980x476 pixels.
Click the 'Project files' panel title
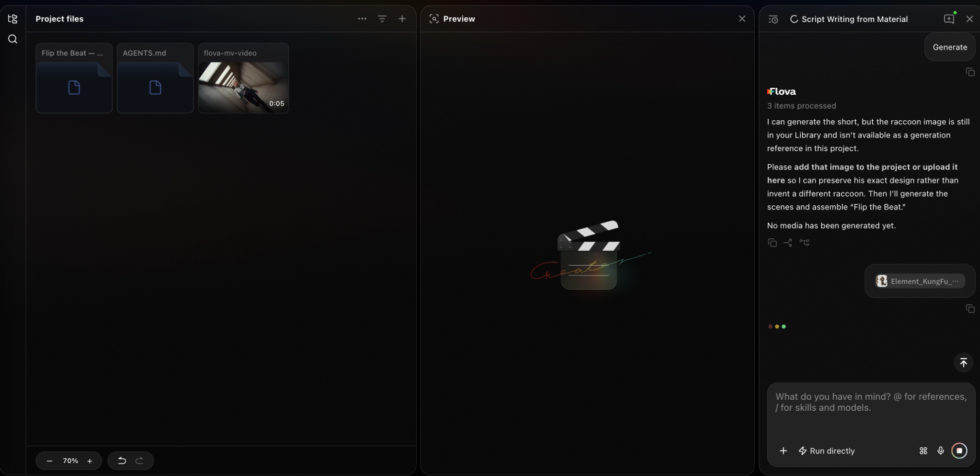click(x=60, y=19)
